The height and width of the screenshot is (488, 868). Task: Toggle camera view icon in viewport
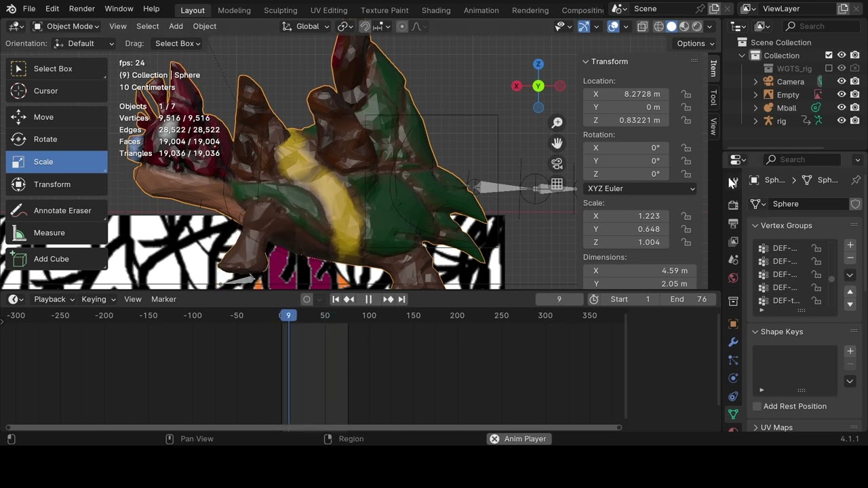[557, 163]
